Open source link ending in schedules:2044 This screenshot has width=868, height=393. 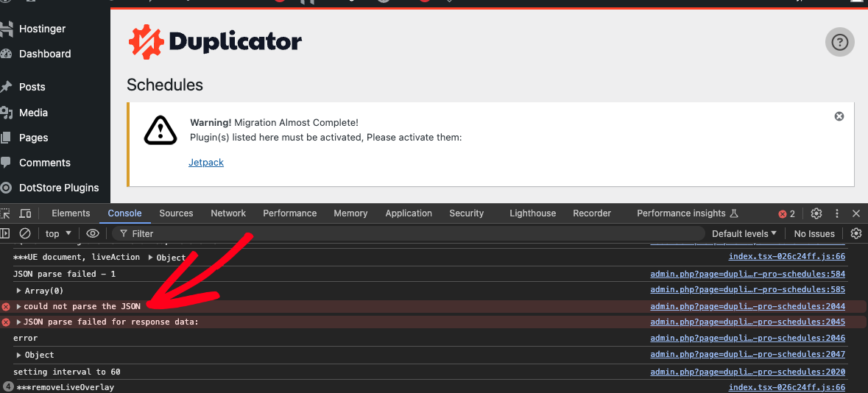(747, 306)
